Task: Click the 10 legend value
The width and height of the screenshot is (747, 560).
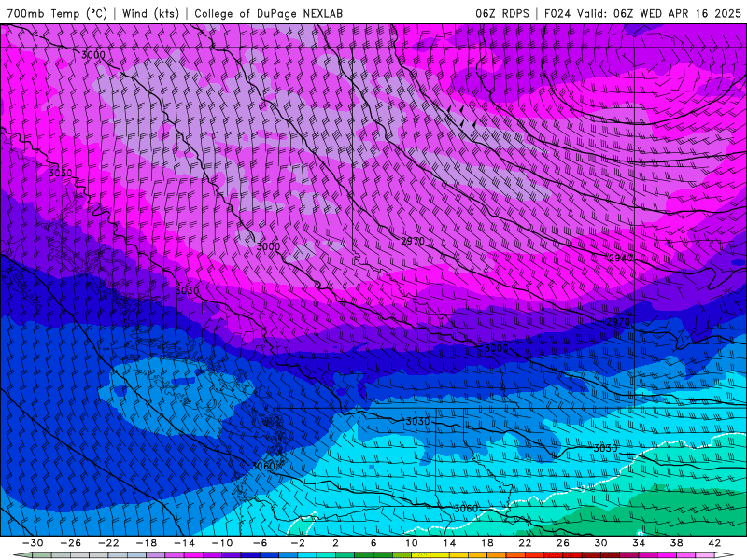Action: pyautogui.click(x=412, y=543)
